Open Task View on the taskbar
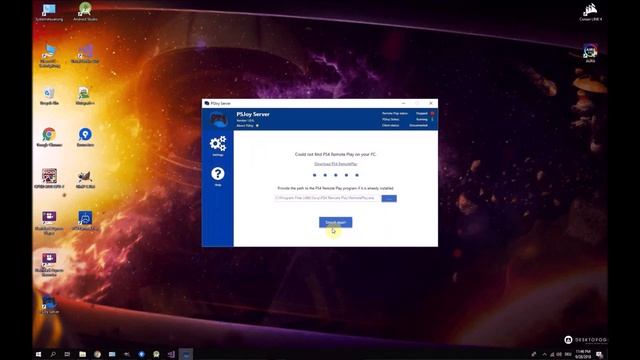The width and height of the screenshot is (640, 360). (x=67, y=354)
